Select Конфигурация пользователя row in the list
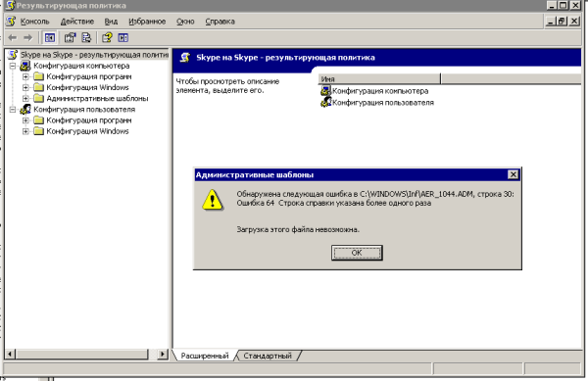Viewport: 588px width, 381px height. (377, 102)
